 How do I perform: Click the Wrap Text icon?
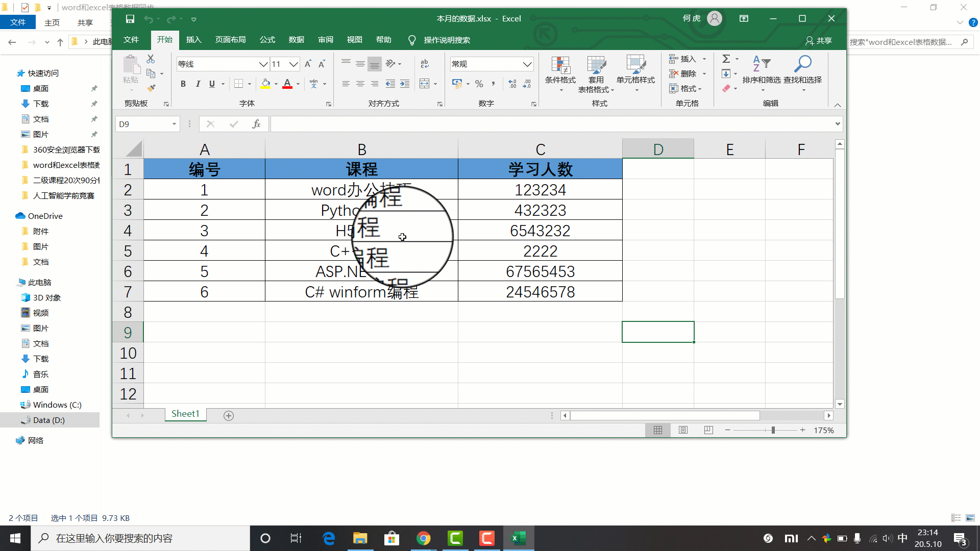click(x=425, y=64)
